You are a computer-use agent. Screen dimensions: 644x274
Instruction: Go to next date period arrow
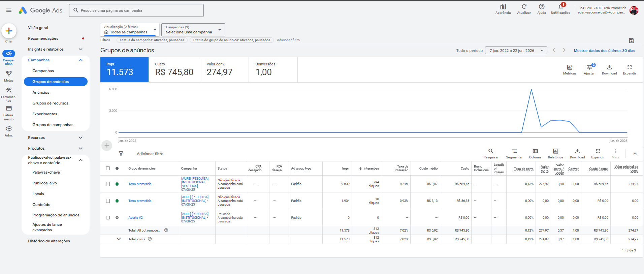564,50
